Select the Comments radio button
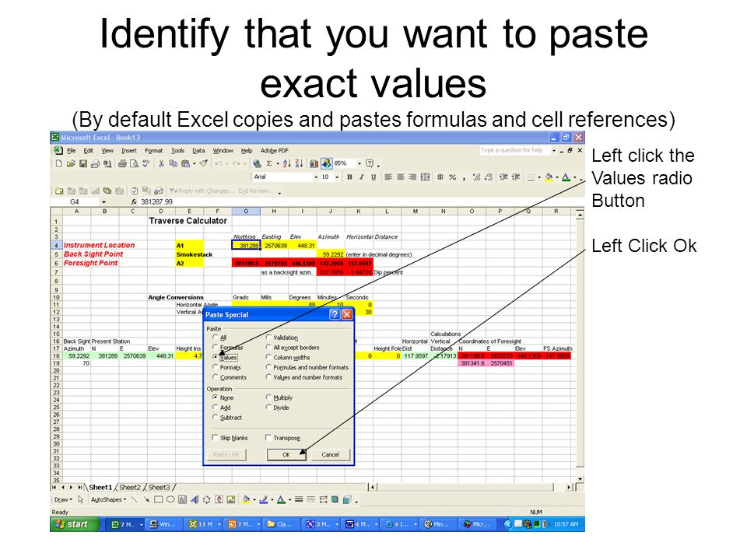 tap(216, 376)
